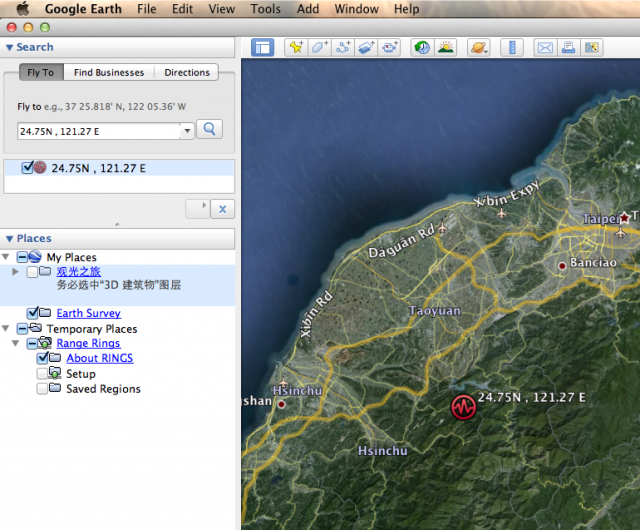640x530 pixels.
Task: Open the Add menu
Action: [308, 9]
